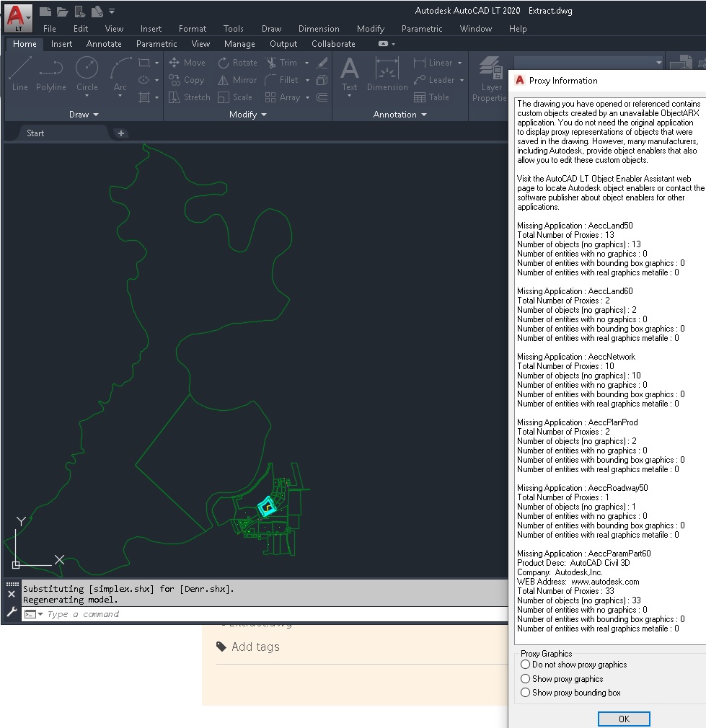Expand the Arc tool dropdown arrow

[x=120, y=96]
